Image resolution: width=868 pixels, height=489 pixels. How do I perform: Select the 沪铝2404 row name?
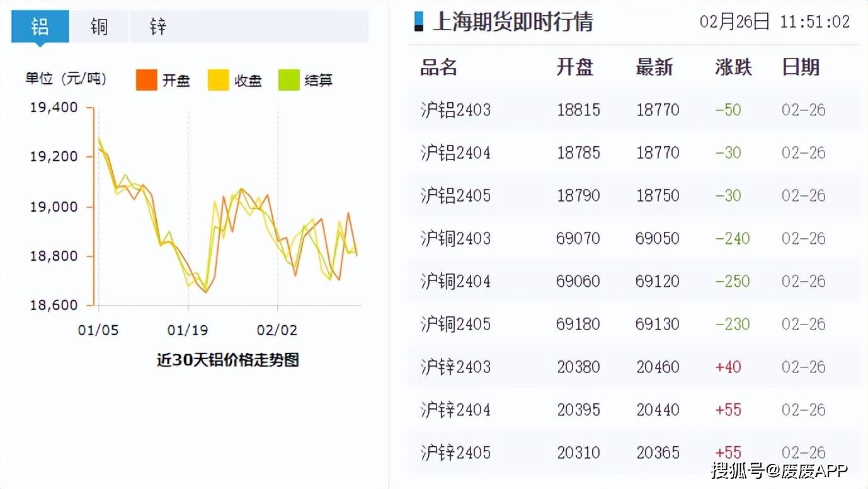pos(455,153)
